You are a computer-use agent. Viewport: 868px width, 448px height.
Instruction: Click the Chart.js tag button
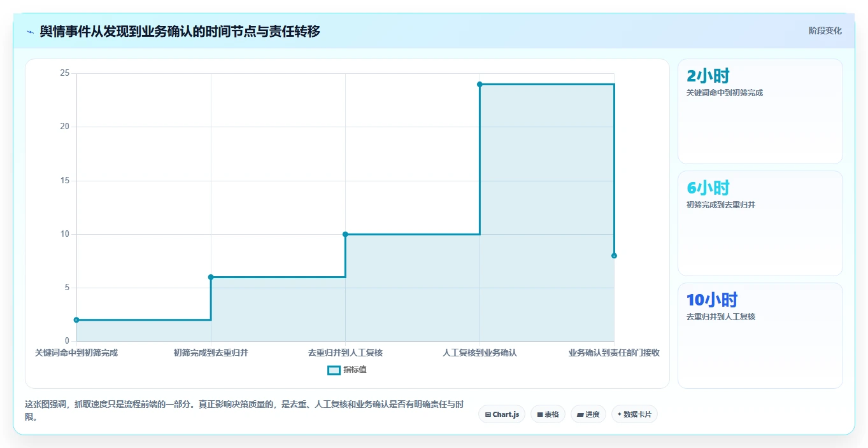coord(502,414)
